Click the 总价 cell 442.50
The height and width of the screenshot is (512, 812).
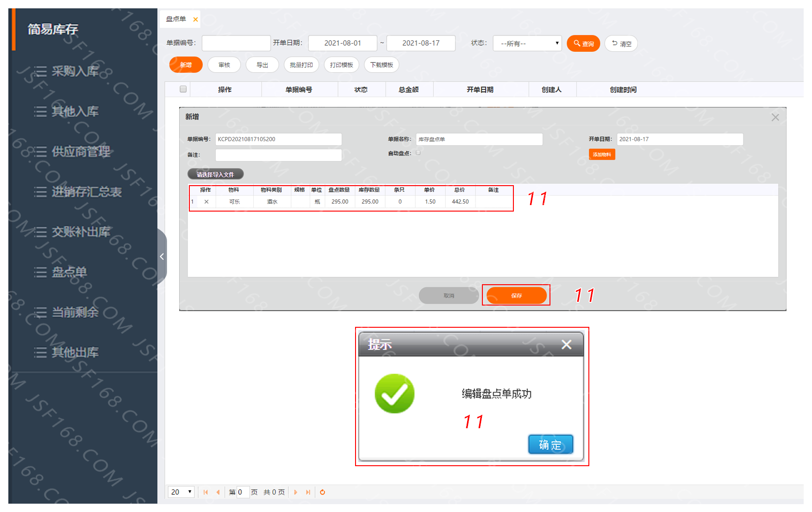pos(460,202)
